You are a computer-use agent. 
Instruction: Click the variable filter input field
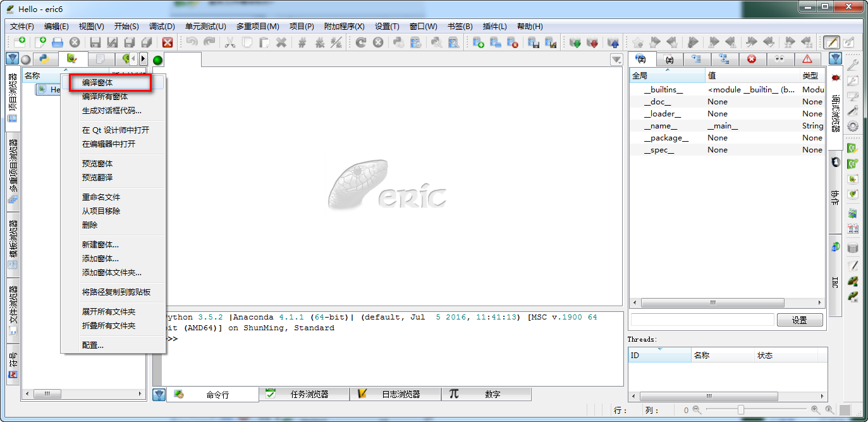pyautogui.click(x=702, y=320)
